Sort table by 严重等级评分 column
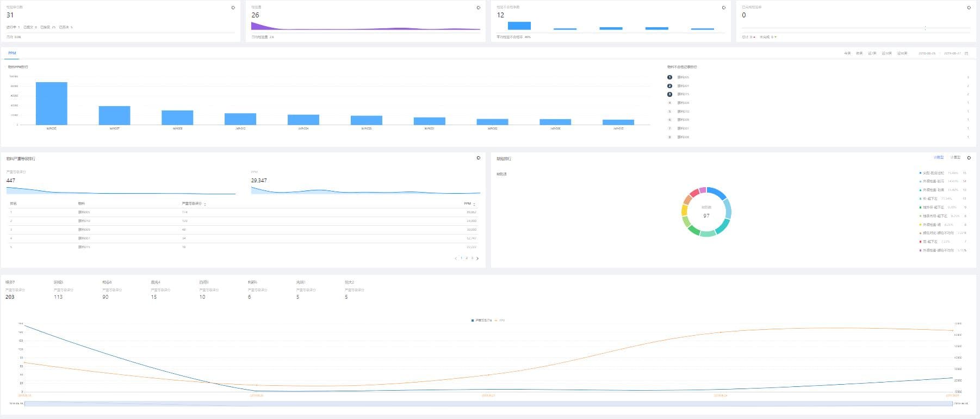This screenshot has width=980, height=419. click(x=204, y=204)
